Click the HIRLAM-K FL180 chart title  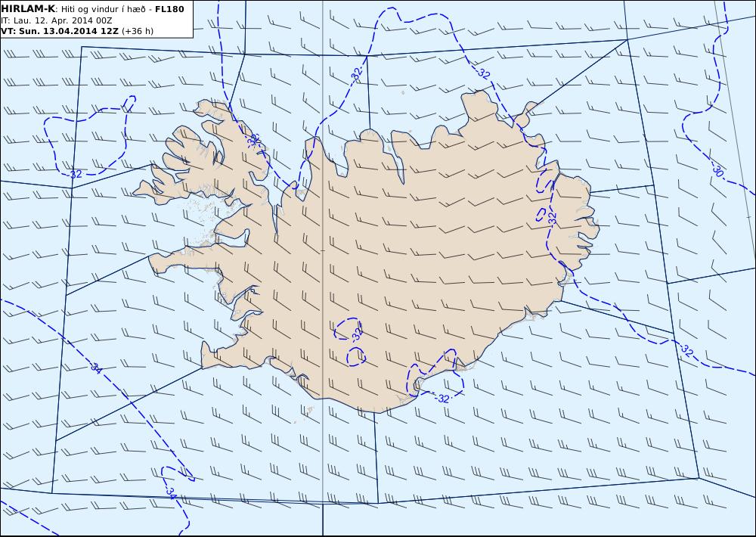[x=92, y=9]
